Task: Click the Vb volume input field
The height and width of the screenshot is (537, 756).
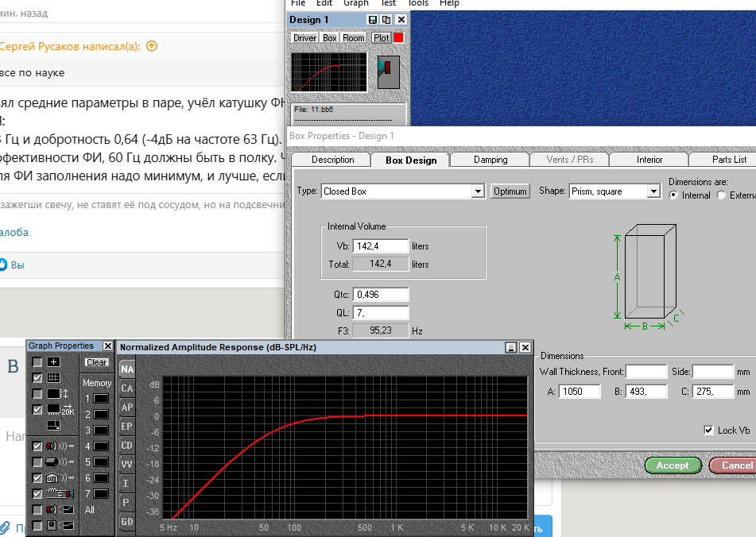Action: (380, 246)
